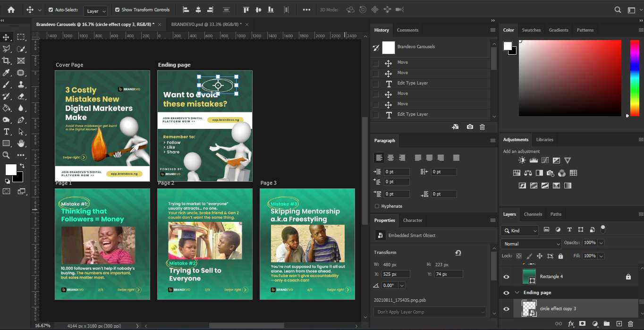
Task: Select the Eraser tool
Action: (21, 96)
